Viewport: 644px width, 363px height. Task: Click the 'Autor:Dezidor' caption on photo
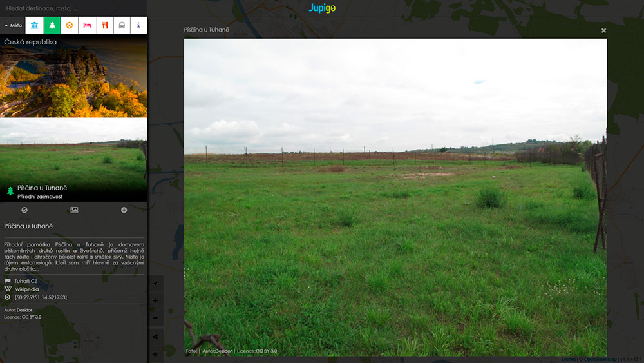click(217, 351)
